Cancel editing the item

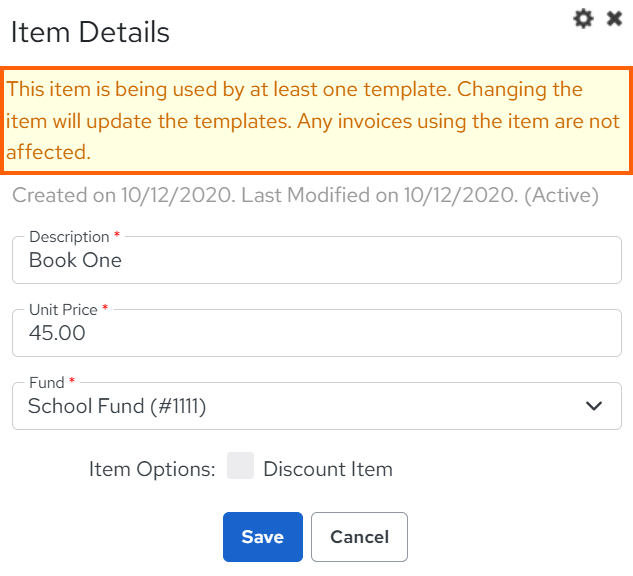pyautogui.click(x=359, y=537)
